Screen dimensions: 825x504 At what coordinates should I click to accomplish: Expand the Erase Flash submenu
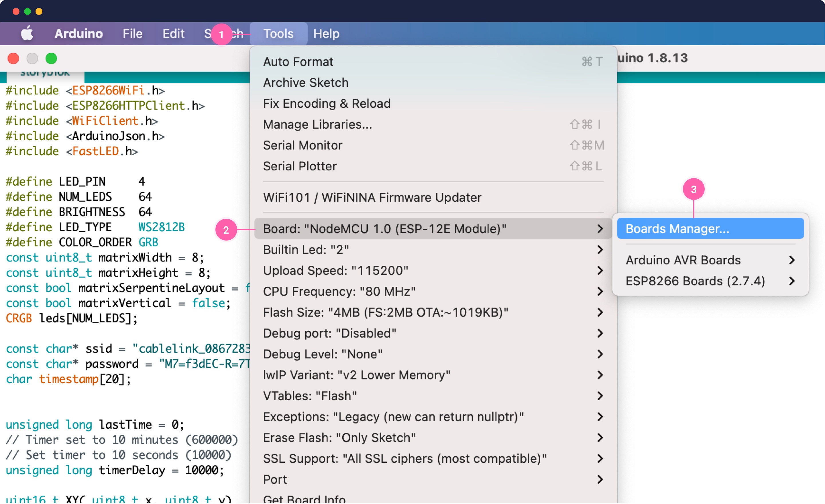click(433, 438)
